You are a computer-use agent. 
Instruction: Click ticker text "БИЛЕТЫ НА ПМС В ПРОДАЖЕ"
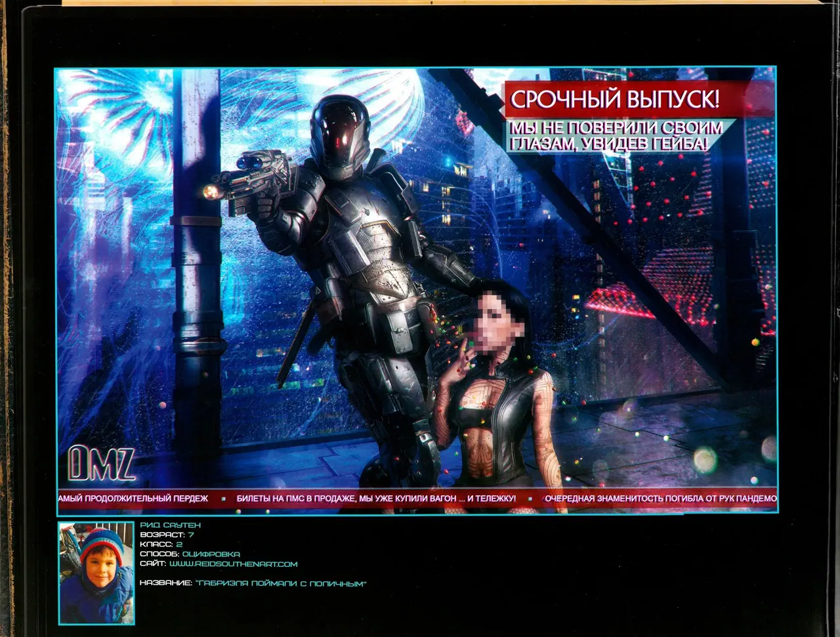pyautogui.click(x=297, y=499)
